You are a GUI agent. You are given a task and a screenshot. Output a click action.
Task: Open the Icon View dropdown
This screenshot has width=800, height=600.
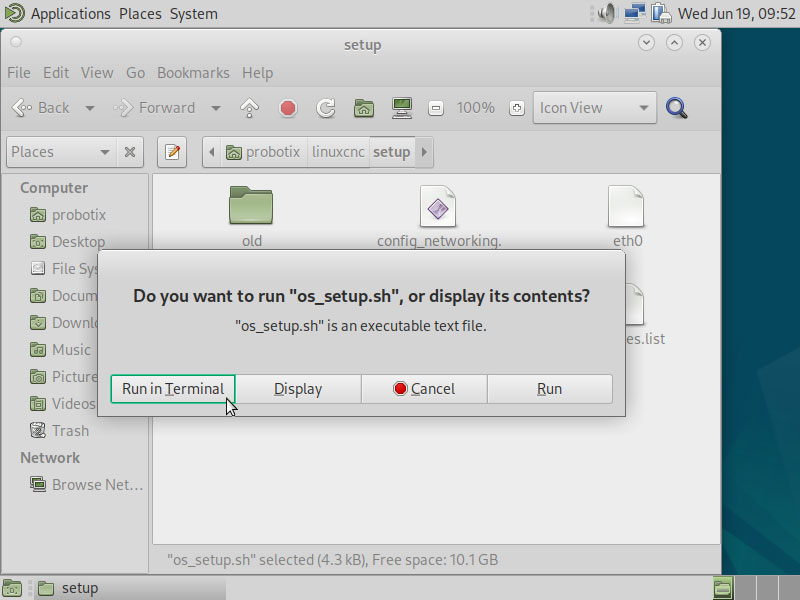595,108
